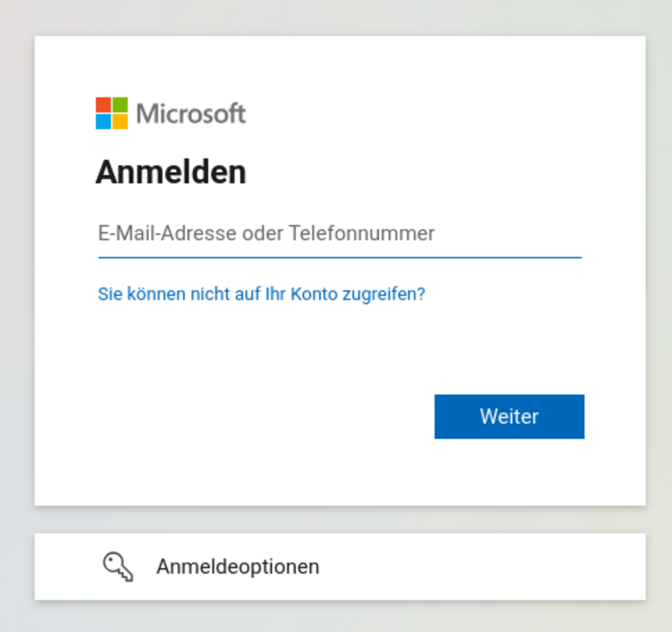The image size is (672, 632).
Task: Click the blue square of the Microsoft logo
Action: click(103, 121)
